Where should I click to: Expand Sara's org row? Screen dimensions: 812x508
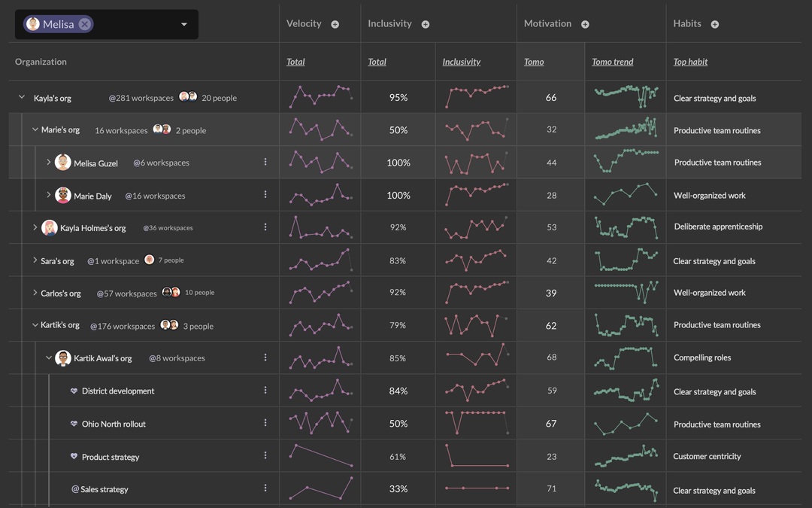(35, 260)
